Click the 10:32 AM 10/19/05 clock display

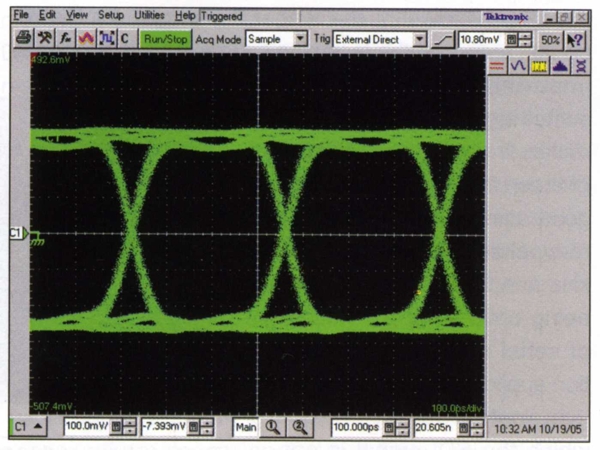[x=538, y=429]
